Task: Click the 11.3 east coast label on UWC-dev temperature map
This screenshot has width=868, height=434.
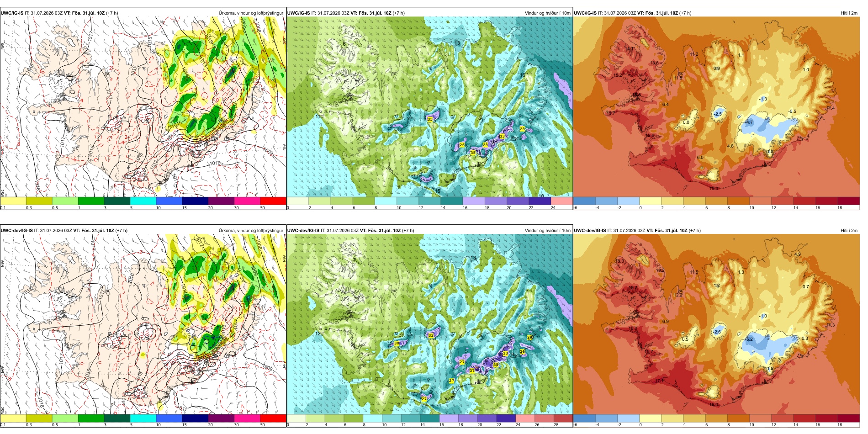Action: (x=831, y=325)
